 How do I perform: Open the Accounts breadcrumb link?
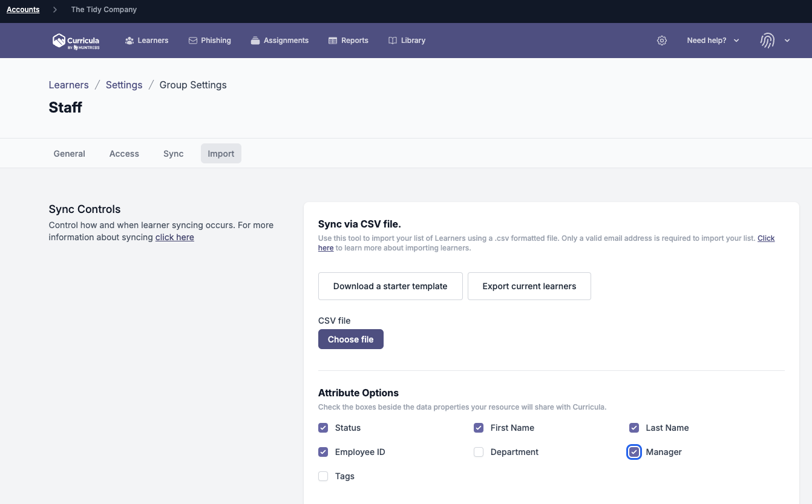(22, 9)
